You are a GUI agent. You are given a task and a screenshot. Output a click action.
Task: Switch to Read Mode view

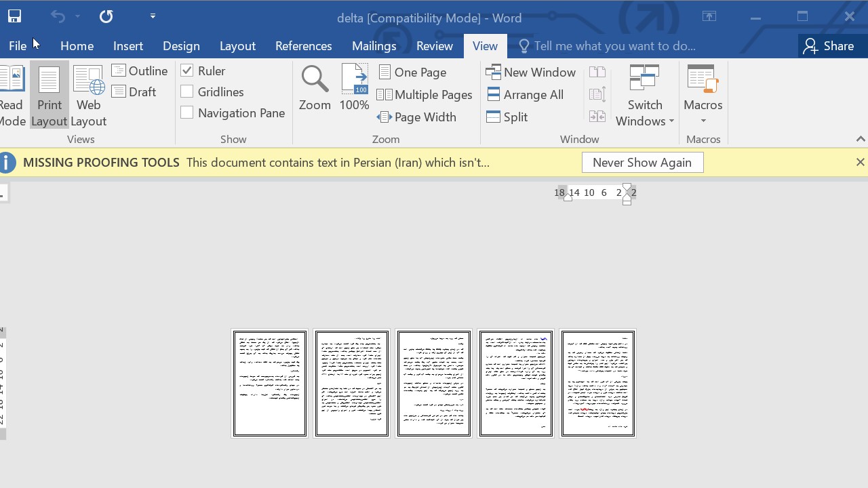pyautogui.click(x=12, y=96)
